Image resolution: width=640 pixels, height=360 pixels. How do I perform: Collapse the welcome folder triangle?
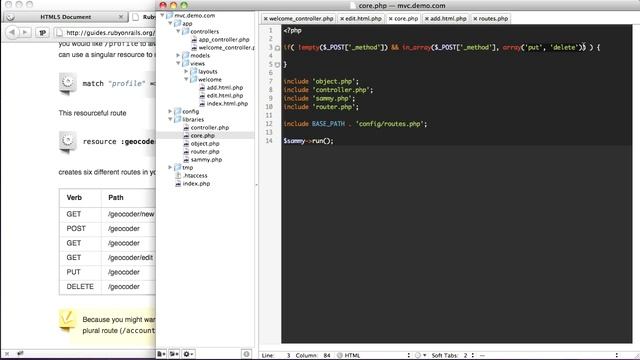pyautogui.click(x=187, y=80)
